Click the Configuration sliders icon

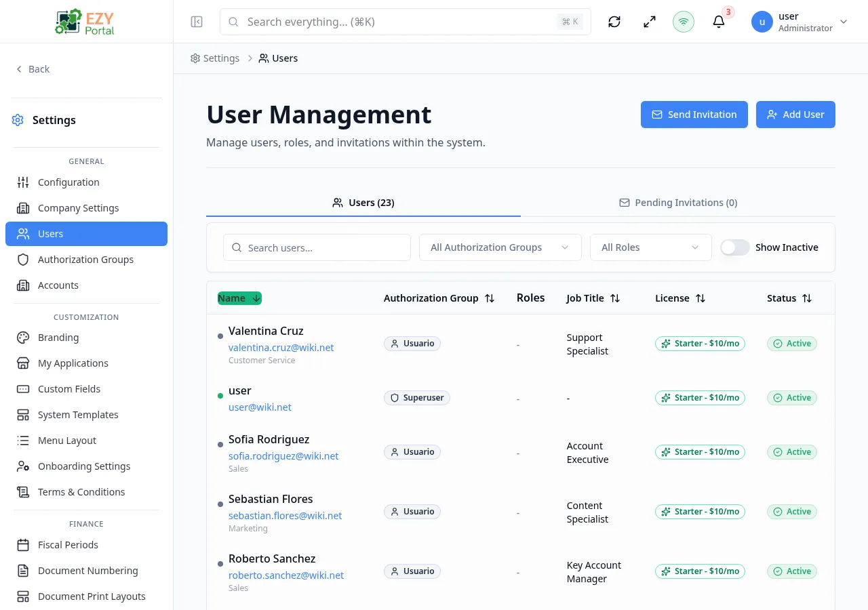(x=23, y=182)
